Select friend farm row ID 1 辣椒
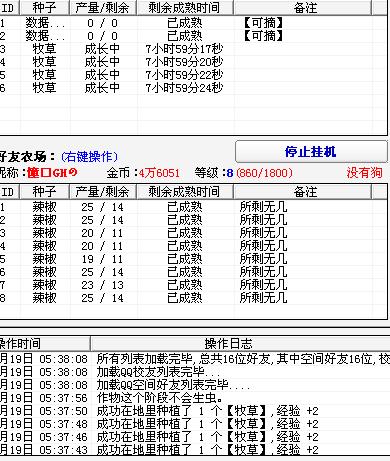Image resolution: width=390 pixels, height=461 pixels. (x=193, y=207)
